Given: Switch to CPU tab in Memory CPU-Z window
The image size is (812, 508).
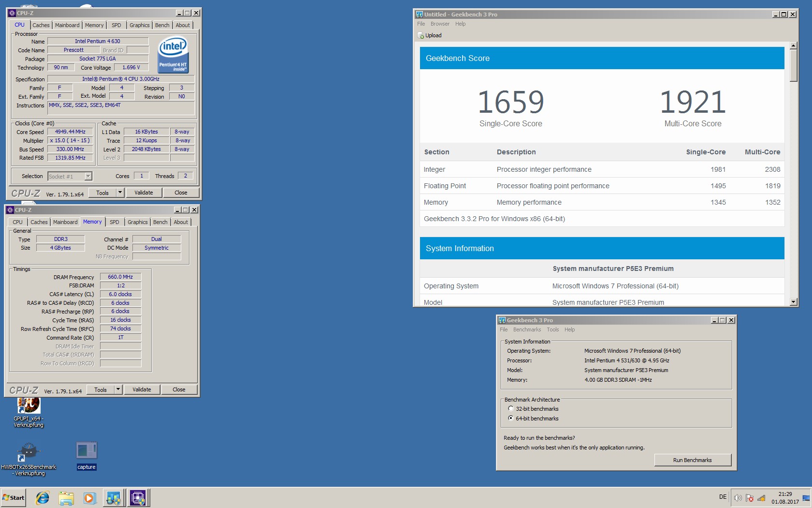Looking at the screenshot, I should pos(17,222).
